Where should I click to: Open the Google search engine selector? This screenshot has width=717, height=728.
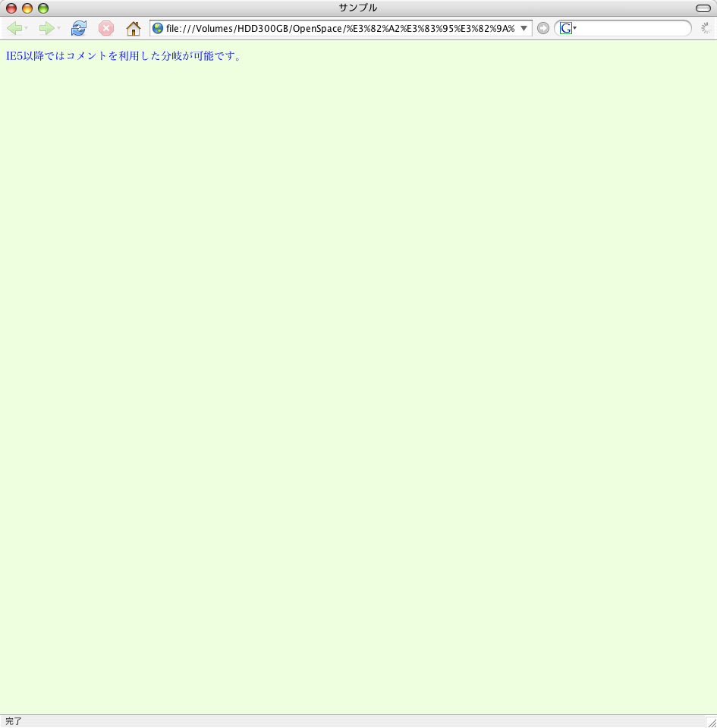pos(568,28)
